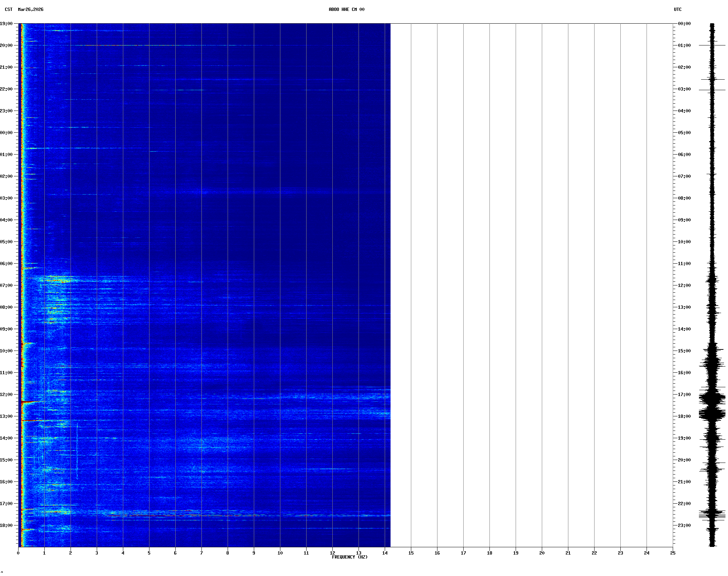Click the 18:00 UTC time tick label
Viewport: 728px width, 576px height.
pyautogui.click(x=684, y=416)
